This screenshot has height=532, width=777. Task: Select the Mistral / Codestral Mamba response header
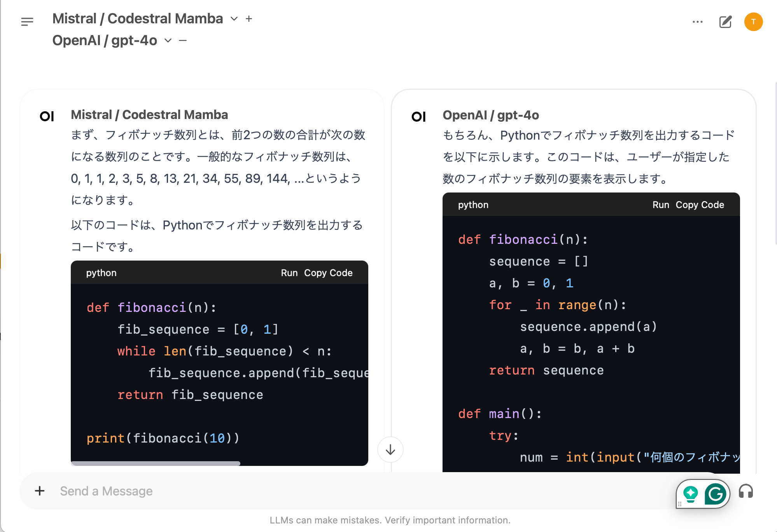coord(149,115)
